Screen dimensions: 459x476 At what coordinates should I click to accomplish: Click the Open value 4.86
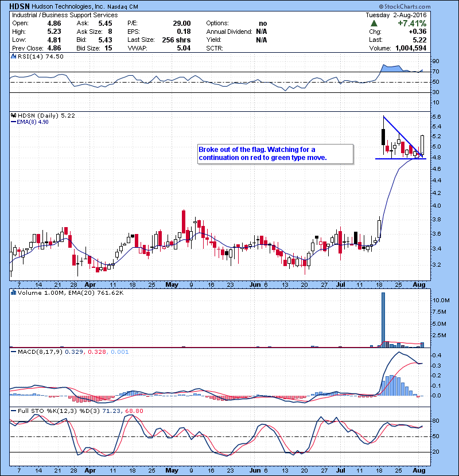point(54,24)
